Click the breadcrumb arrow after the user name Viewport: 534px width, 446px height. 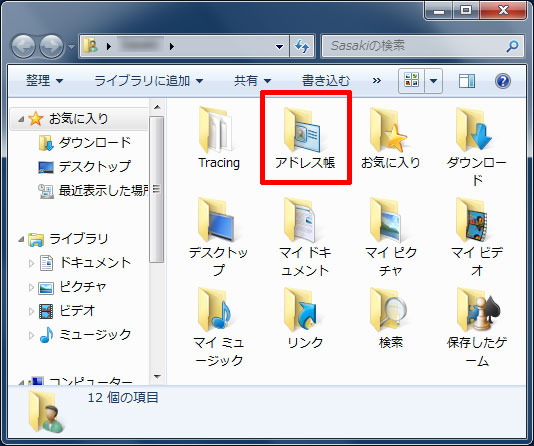click(172, 46)
